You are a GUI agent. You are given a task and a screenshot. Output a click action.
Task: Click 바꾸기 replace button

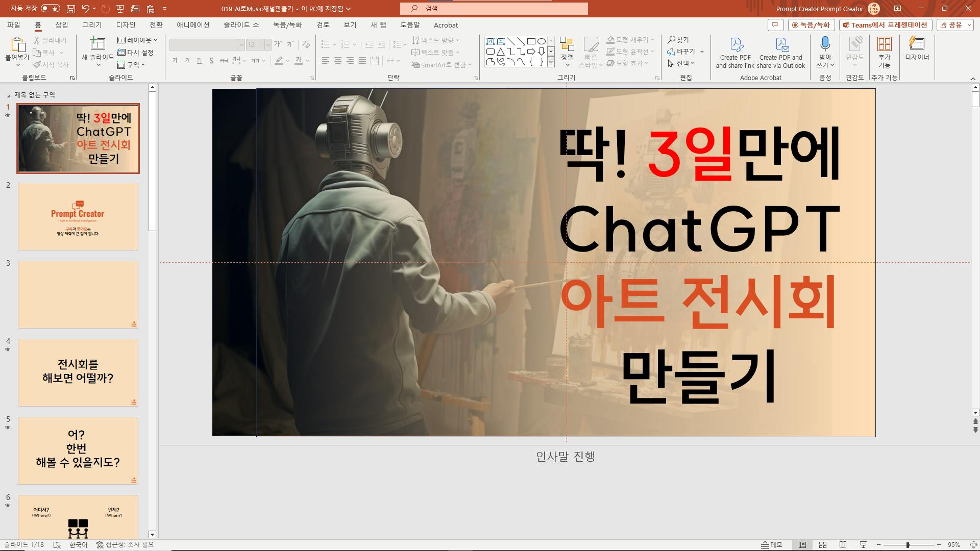pos(681,52)
